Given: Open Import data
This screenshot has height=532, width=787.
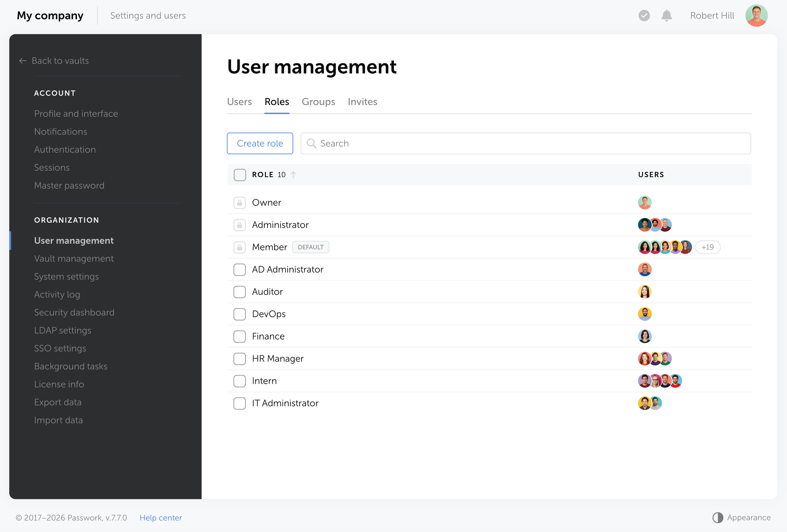Looking at the screenshot, I should pos(59,420).
